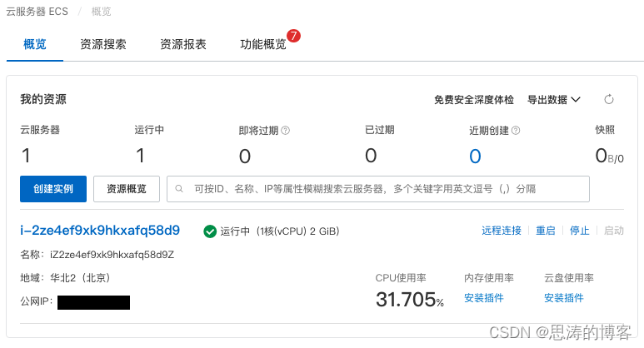The width and height of the screenshot is (644, 348).
Task: Click the search magnifier icon
Action: click(179, 189)
